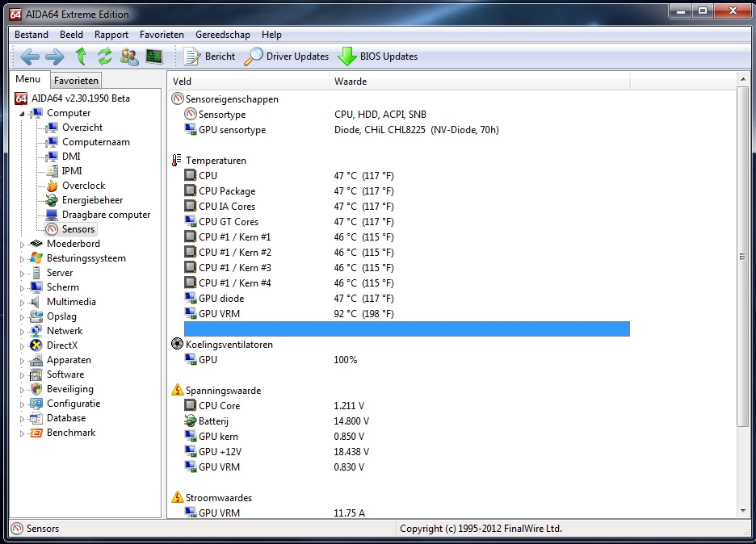Click the Sensors gauge icon in tree
Screen dimensions: 756x544
coord(52,229)
